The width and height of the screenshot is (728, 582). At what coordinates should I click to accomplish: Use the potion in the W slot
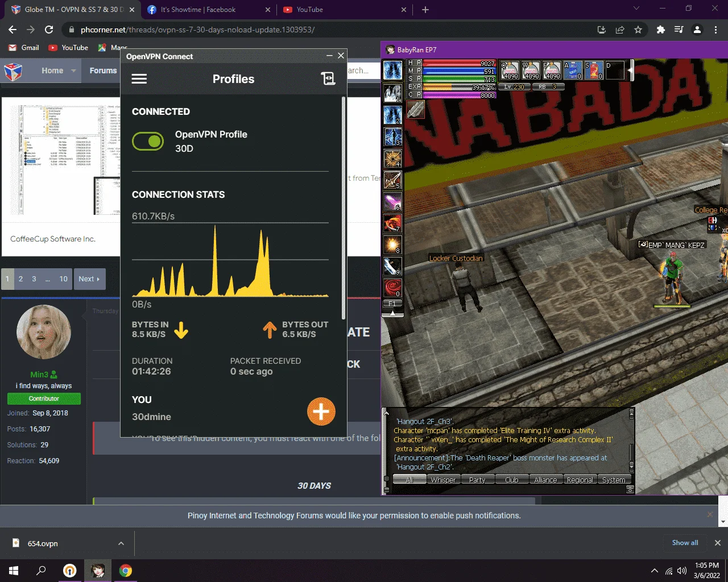531,70
